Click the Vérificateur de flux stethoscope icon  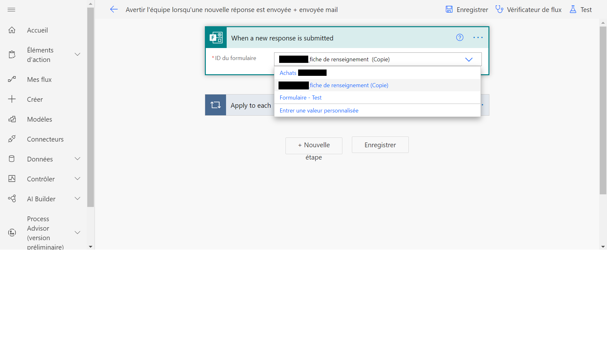pyautogui.click(x=499, y=9)
